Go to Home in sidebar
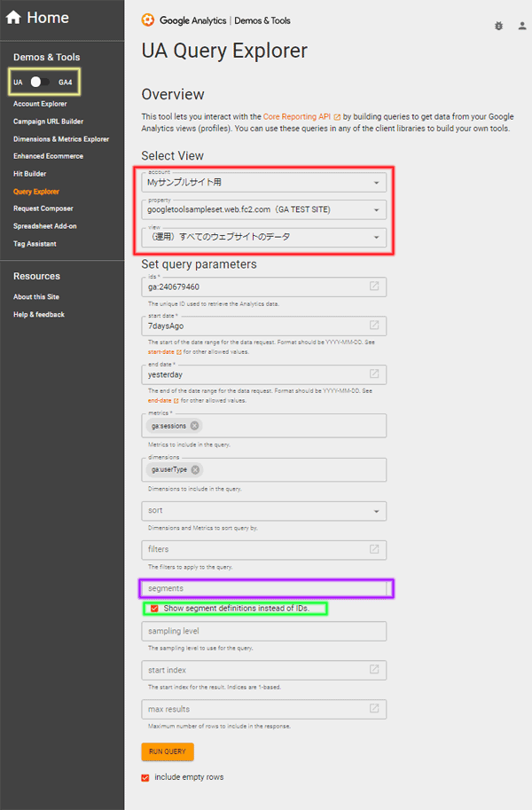 (37, 18)
